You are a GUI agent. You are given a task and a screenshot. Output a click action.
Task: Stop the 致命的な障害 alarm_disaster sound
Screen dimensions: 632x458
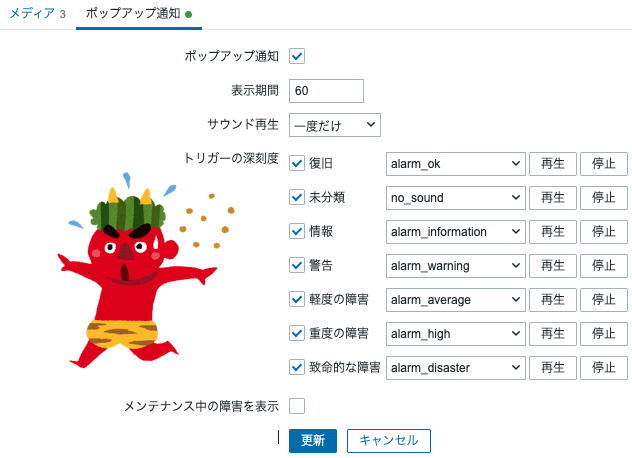pyautogui.click(x=604, y=368)
